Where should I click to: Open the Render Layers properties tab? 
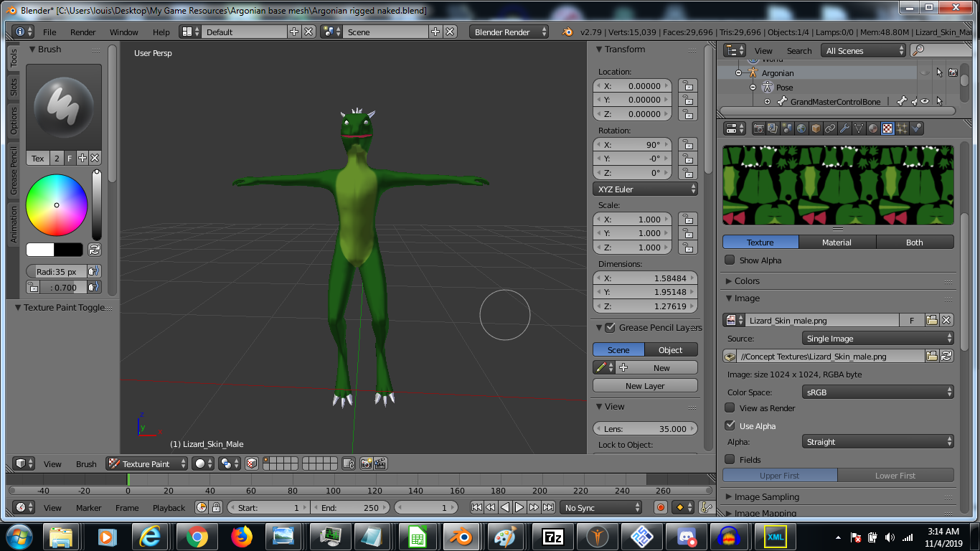click(773, 128)
